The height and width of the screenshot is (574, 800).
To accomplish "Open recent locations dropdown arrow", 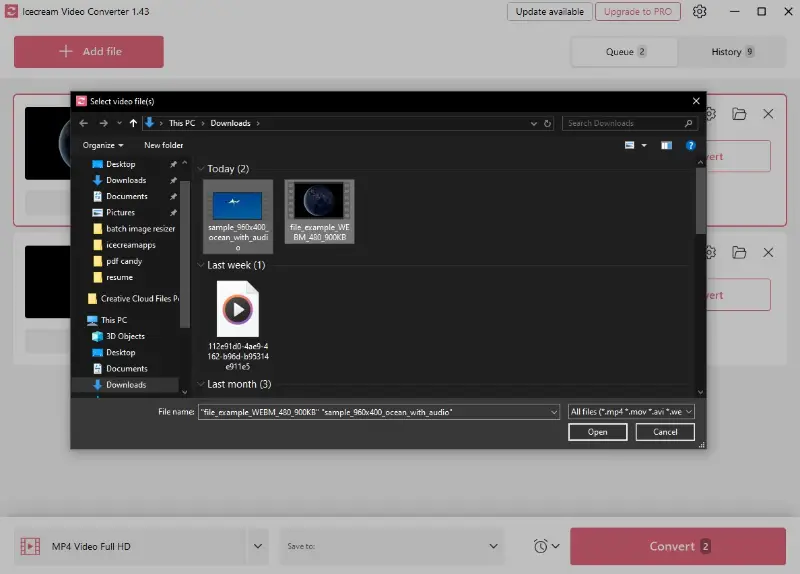I will pos(119,123).
